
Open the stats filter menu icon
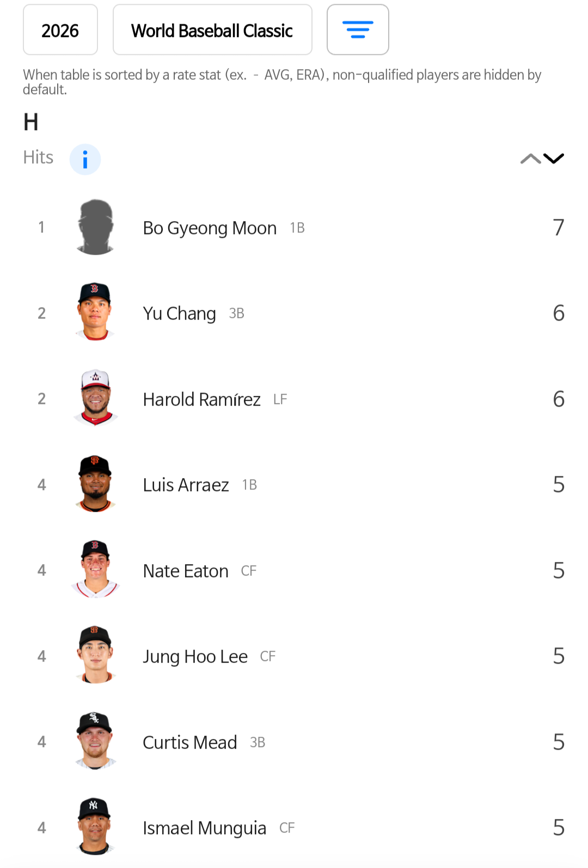pos(358,30)
